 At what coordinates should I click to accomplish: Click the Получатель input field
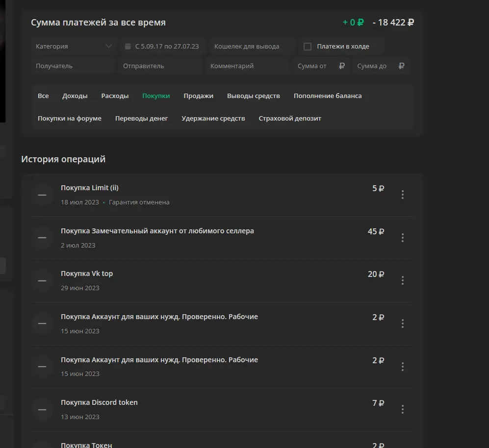point(74,66)
